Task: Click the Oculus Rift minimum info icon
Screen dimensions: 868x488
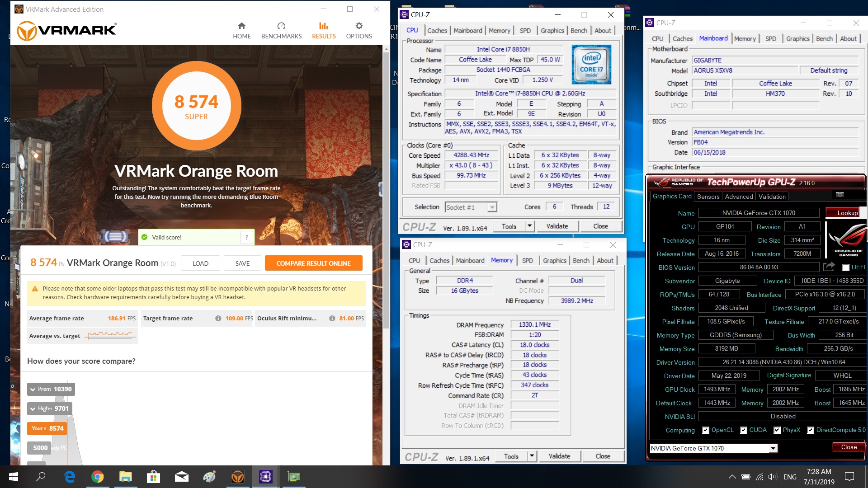Action: click(332, 319)
